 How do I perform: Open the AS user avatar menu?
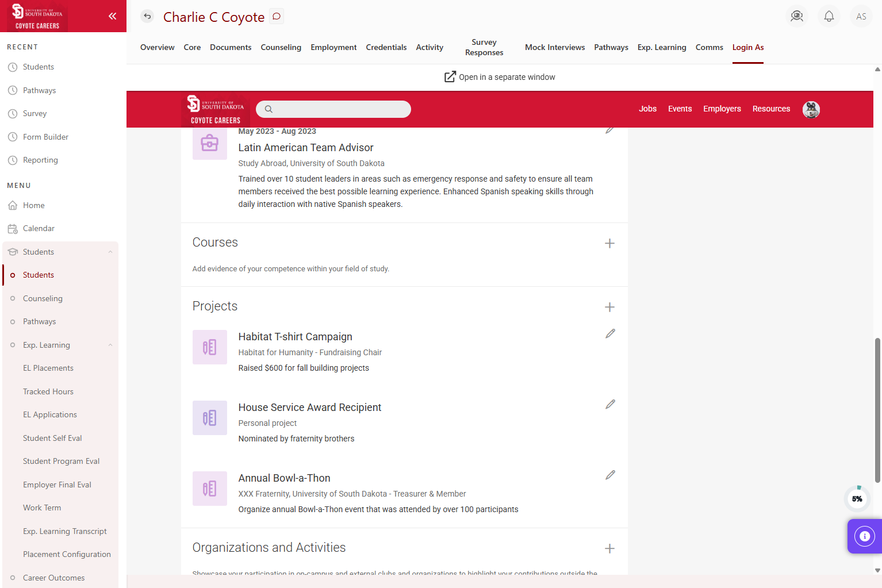pyautogui.click(x=861, y=16)
